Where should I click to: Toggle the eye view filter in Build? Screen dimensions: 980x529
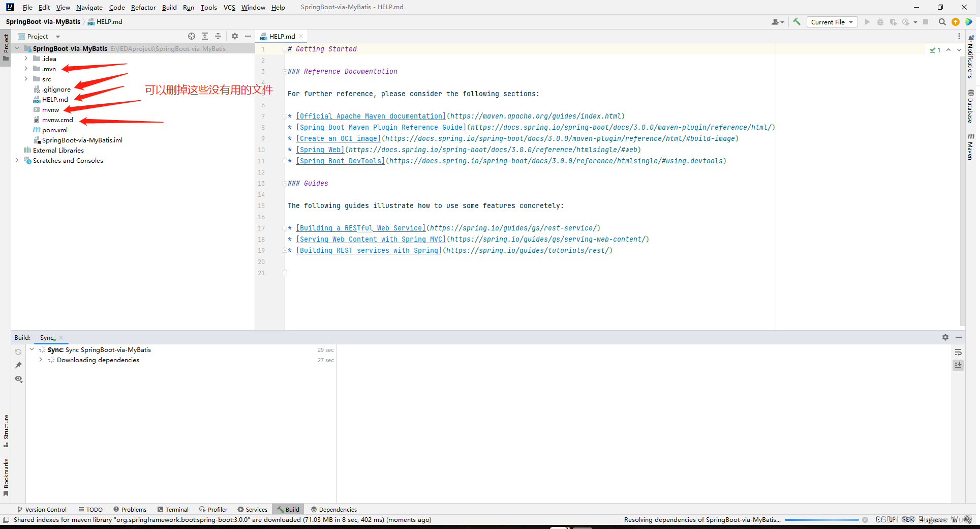tap(18, 379)
